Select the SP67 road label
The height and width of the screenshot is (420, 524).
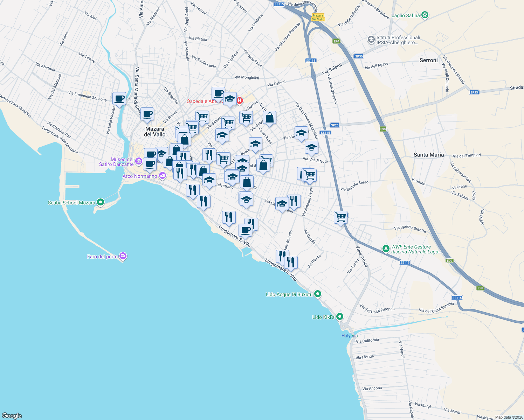coord(474,195)
